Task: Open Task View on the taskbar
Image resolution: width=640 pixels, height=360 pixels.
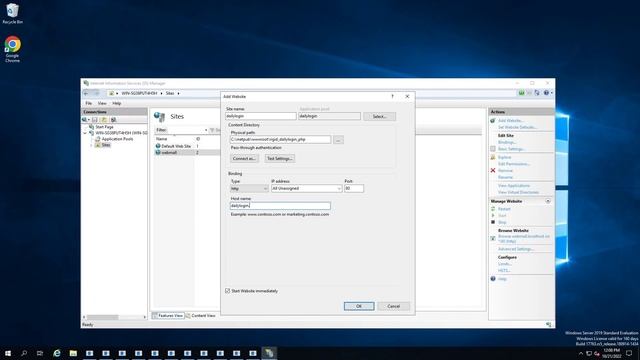Action: click(40, 353)
